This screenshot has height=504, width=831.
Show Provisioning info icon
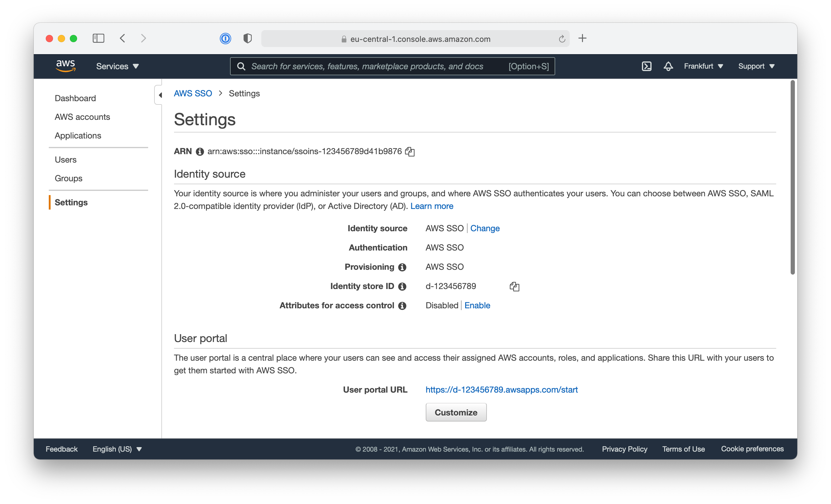click(402, 267)
